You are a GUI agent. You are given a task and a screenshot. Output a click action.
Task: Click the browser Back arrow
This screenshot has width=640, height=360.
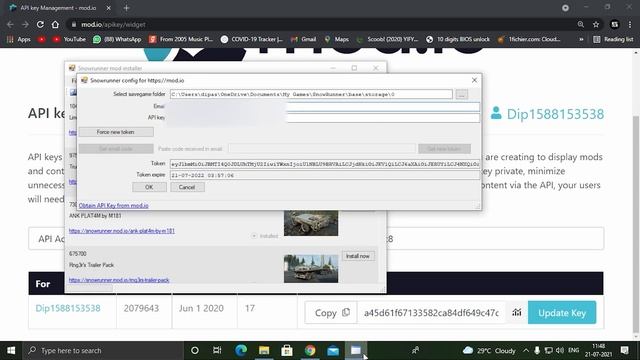[10, 24]
